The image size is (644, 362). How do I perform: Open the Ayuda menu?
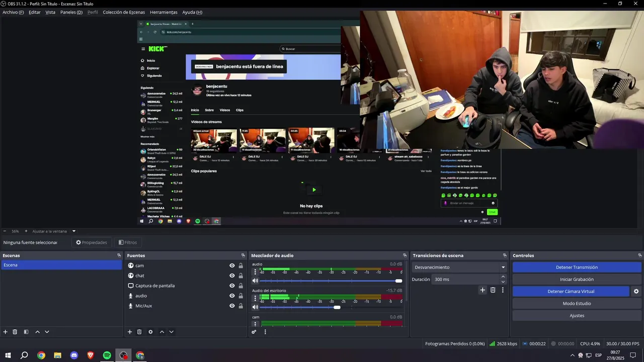[x=192, y=12]
